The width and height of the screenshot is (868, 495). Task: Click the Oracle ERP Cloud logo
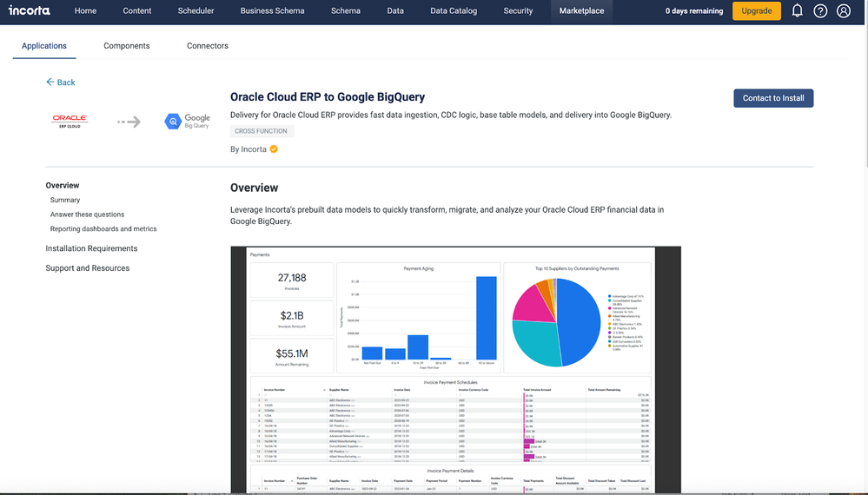[70, 122]
